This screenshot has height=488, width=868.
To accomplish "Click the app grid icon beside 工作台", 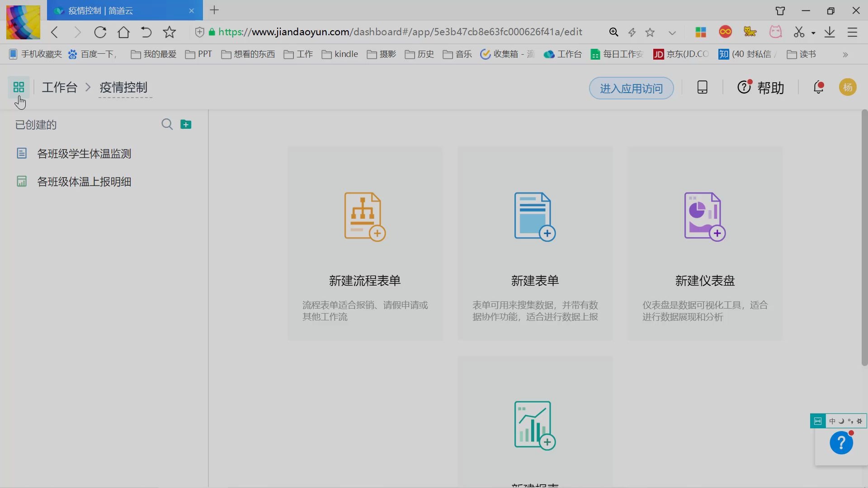I will (x=19, y=87).
